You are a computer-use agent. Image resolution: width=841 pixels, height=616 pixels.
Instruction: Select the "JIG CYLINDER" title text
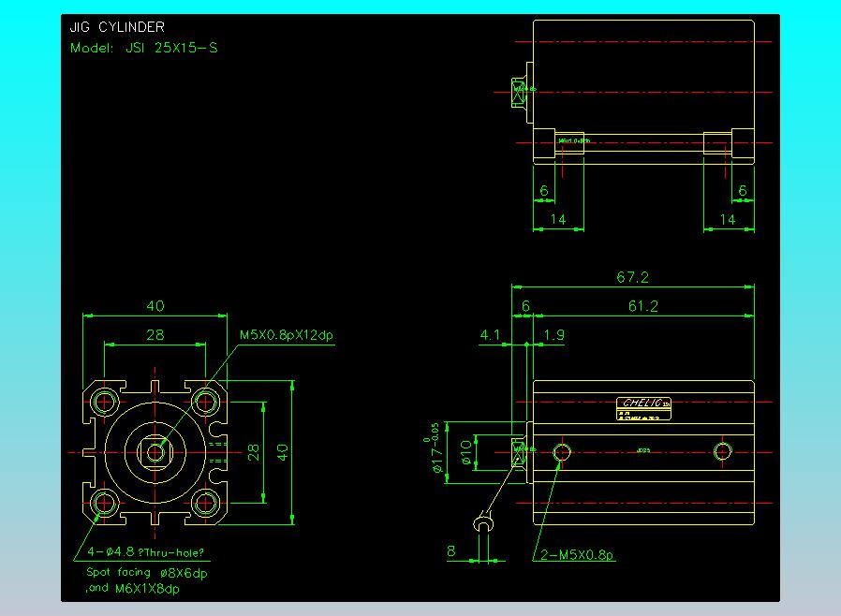(x=117, y=27)
